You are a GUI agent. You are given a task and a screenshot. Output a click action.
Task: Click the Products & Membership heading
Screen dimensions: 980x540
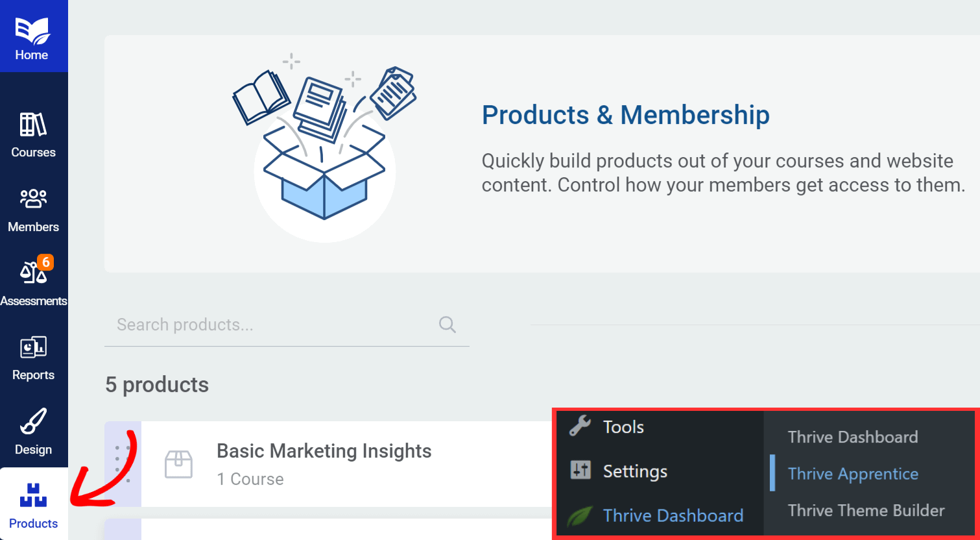tap(626, 115)
